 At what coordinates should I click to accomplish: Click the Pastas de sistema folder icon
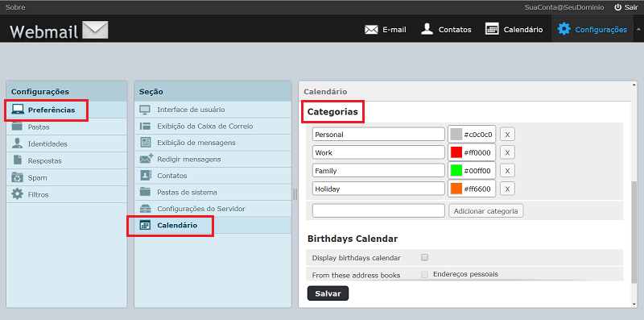pyautogui.click(x=146, y=192)
